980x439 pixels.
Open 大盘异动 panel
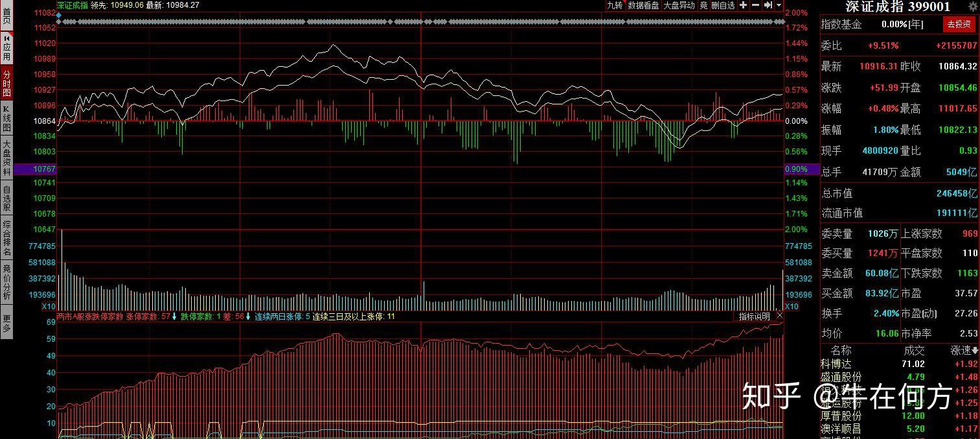coord(679,5)
